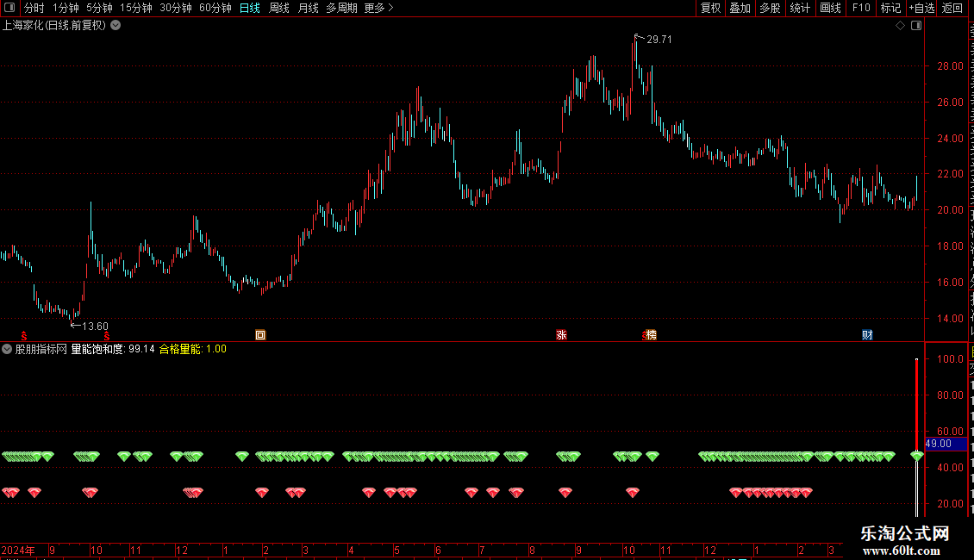Toggle the right panel icon above chart
974x560 pixels.
916,26
